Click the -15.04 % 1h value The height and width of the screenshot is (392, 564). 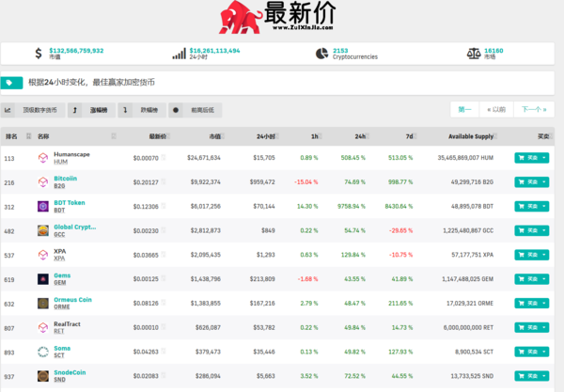point(306,182)
